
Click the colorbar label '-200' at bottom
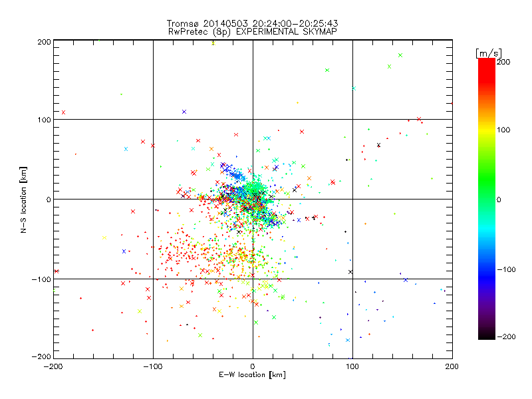[x=506, y=336]
